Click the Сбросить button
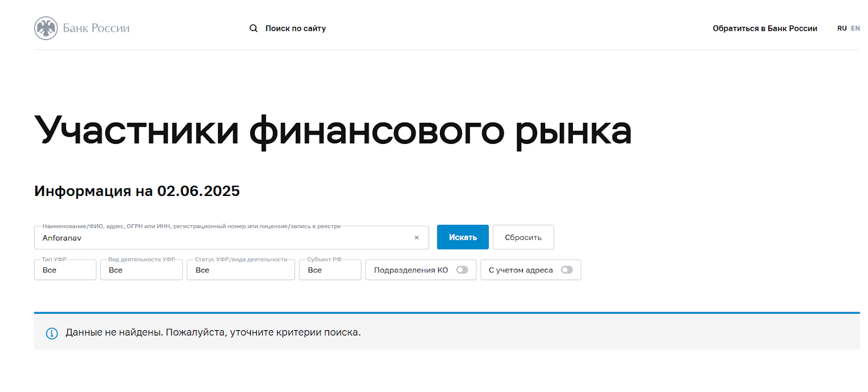This screenshot has width=868, height=392. tap(524, 237)
